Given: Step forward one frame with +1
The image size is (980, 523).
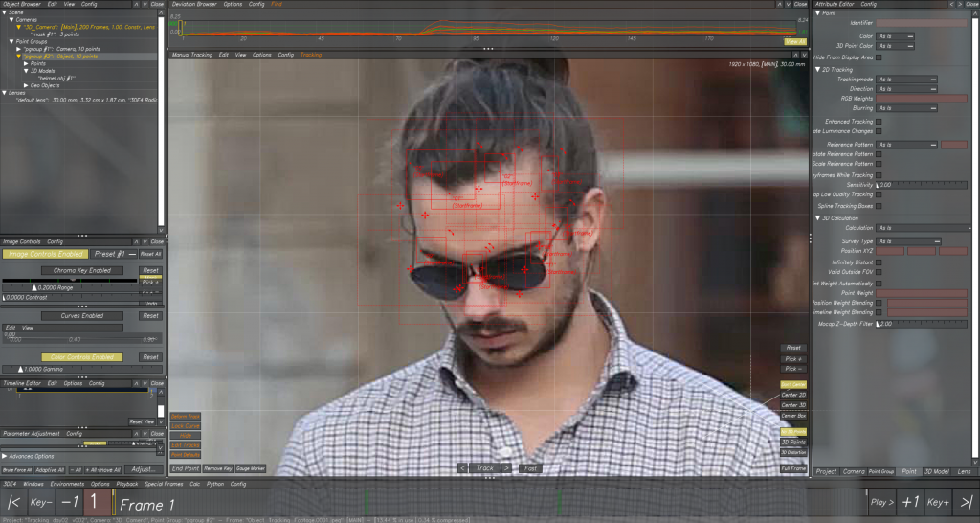Looking at the screenshot, I should click(x=910, y=503).
